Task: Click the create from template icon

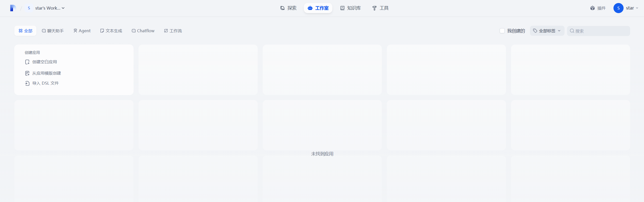Action: [27, 73]
